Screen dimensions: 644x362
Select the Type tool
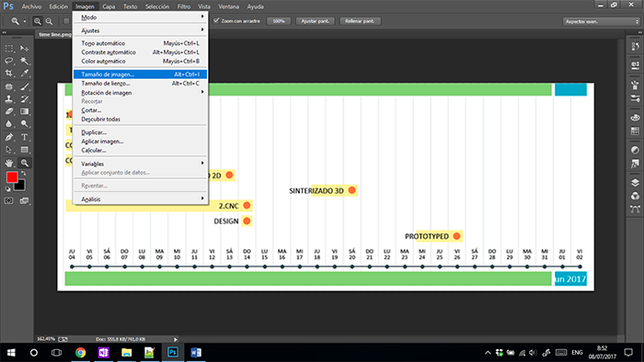point(25,137)
